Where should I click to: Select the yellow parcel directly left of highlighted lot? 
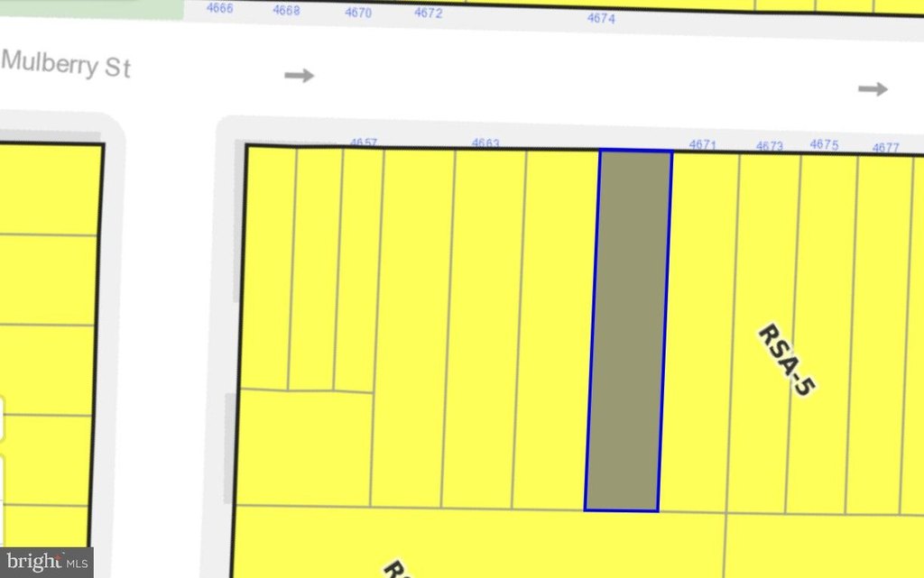coord(555,330)
